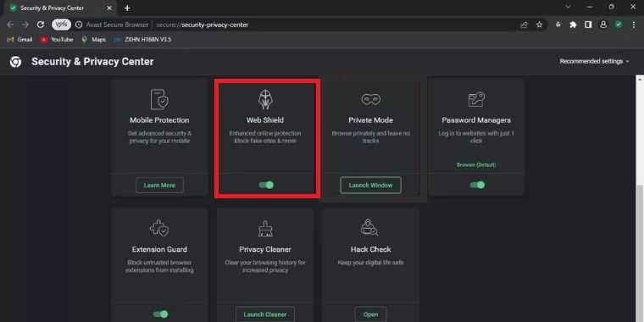Click the Mobile Protection phone shield icon

tap(159, 99)
